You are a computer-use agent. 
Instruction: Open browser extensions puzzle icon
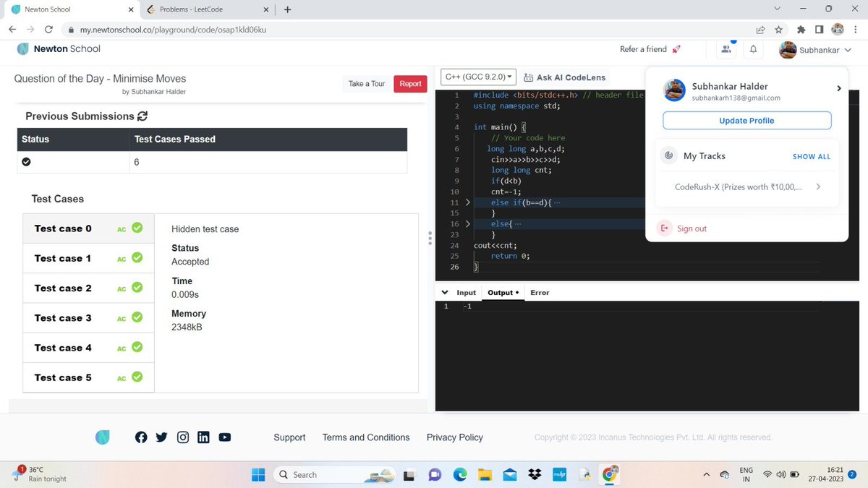pos(801,30)
